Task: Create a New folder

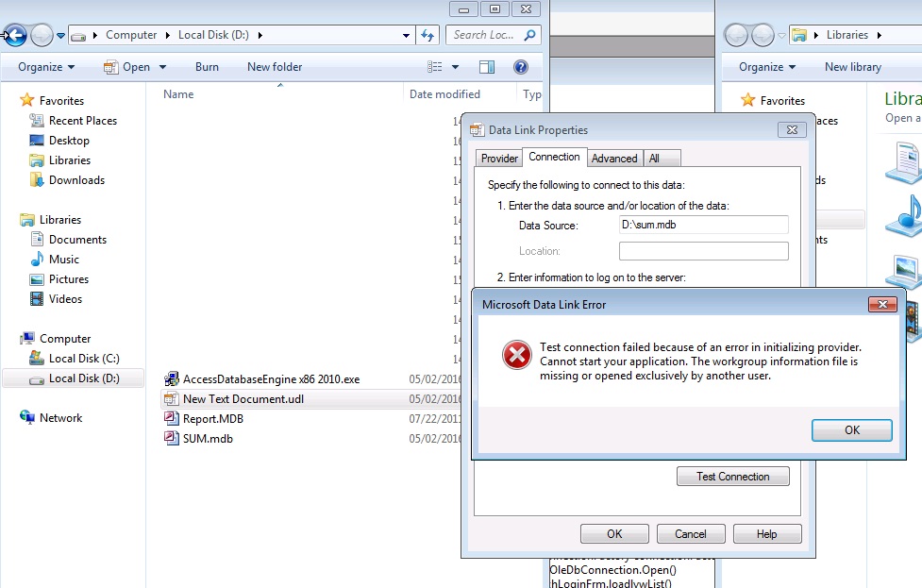Action: (275, 67)
